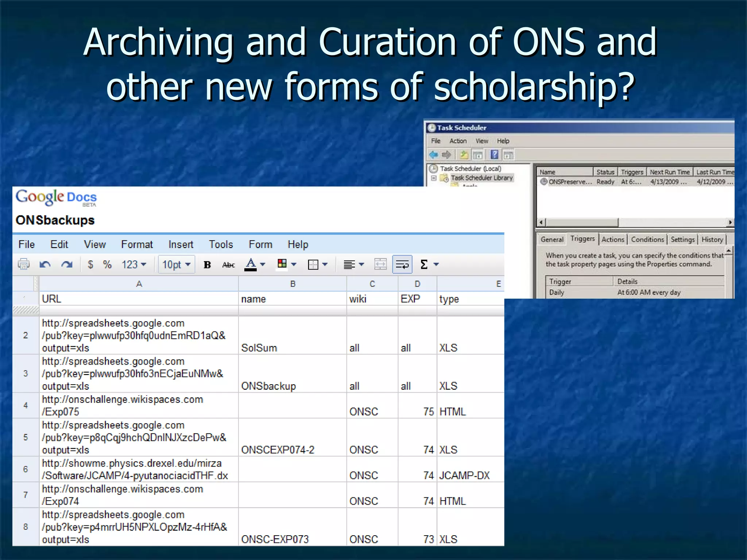Image resolution: width=747 pixels, height=560 pixels.
Task: Collapse the Task Scheduler Library tree node
Action: (434, 178)
